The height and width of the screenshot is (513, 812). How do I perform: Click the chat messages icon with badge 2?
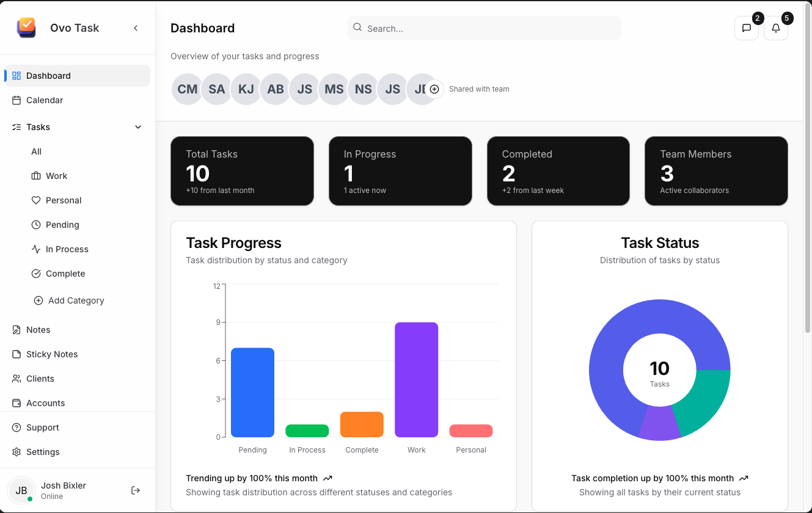coord(746,28)
